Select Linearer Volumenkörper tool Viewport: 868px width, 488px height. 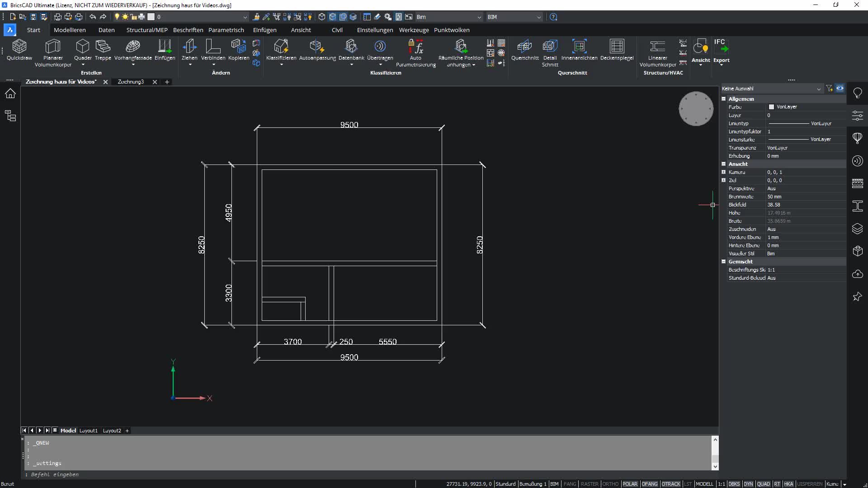point(658,53)
